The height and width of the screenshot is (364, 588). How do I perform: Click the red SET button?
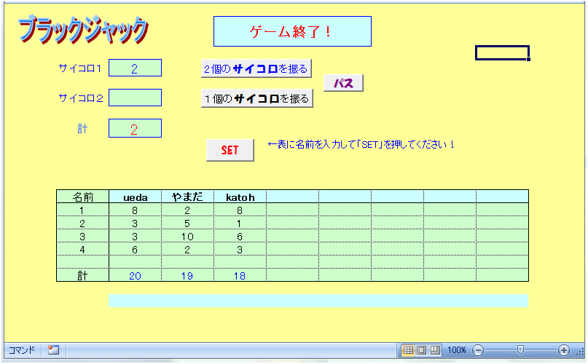click(x=230, y=150)
